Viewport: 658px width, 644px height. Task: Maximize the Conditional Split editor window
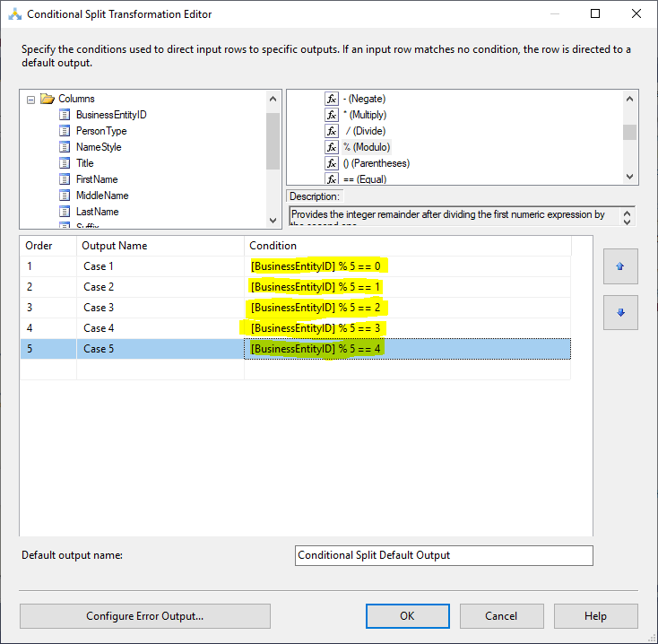[x=595, y=13]
